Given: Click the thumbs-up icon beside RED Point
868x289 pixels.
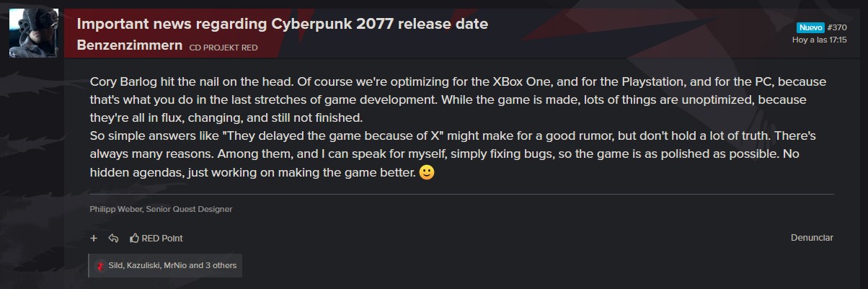Looking at the screenshot, I should 134,238.
